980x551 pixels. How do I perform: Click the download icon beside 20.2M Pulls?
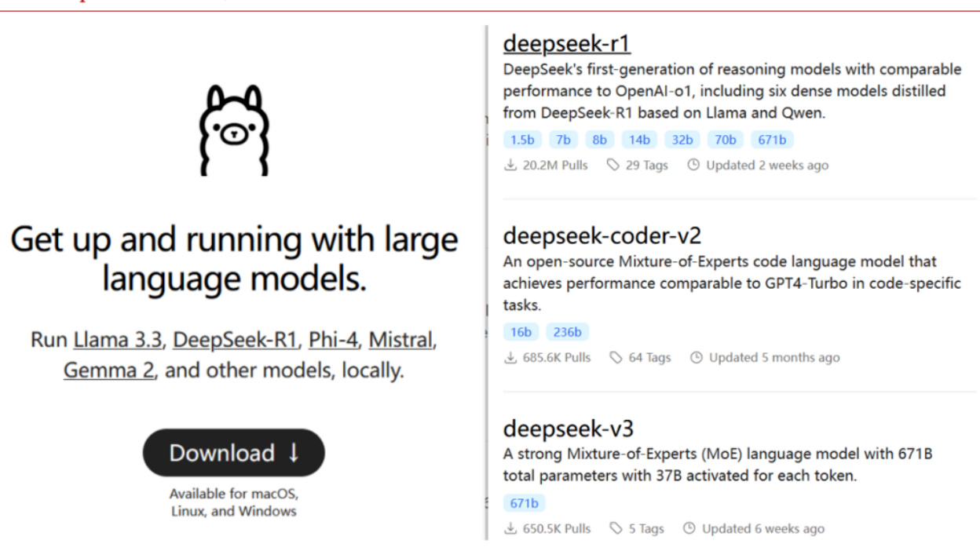pyautogui.click(x=510, y=165)
